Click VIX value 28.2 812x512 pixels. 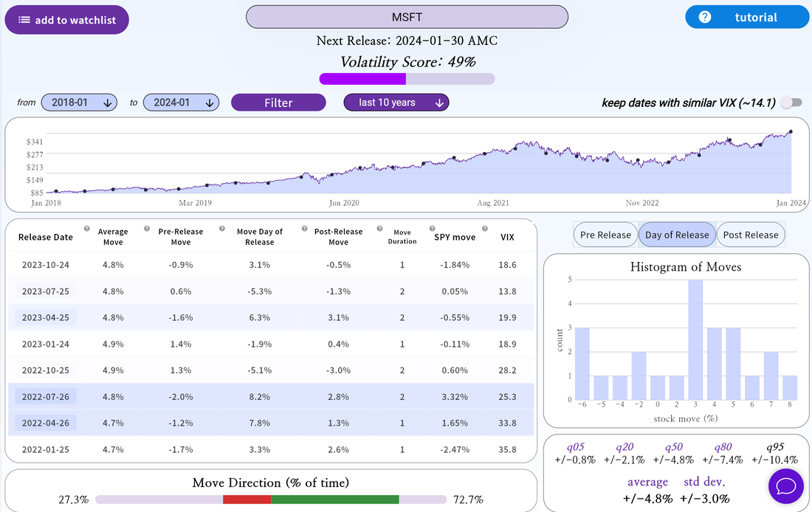[x=508, y=370]
